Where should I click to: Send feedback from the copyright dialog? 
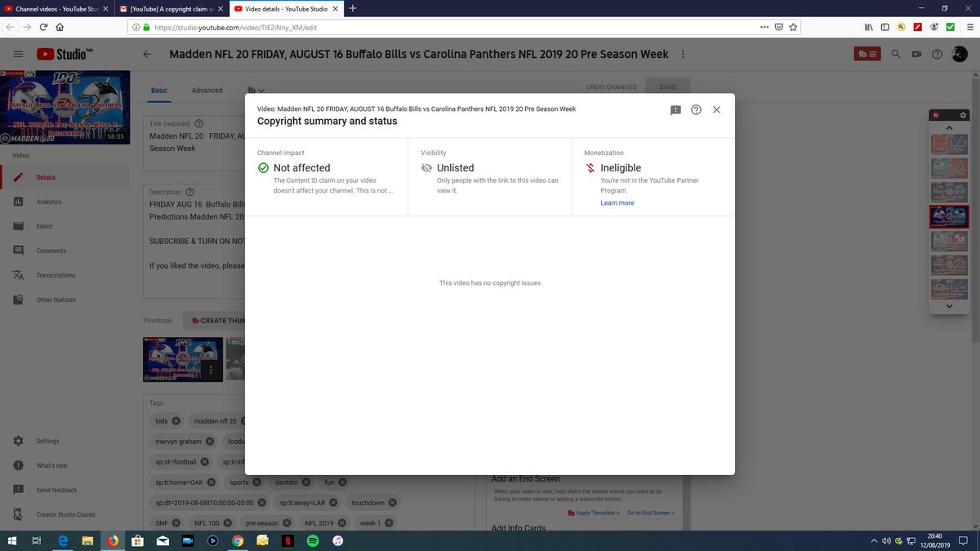675,110
